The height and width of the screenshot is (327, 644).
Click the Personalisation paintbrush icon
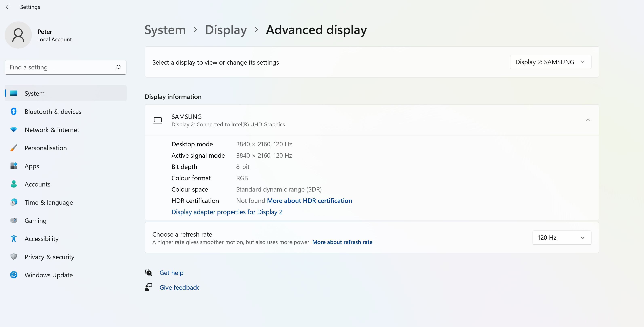tap(14, 148)
